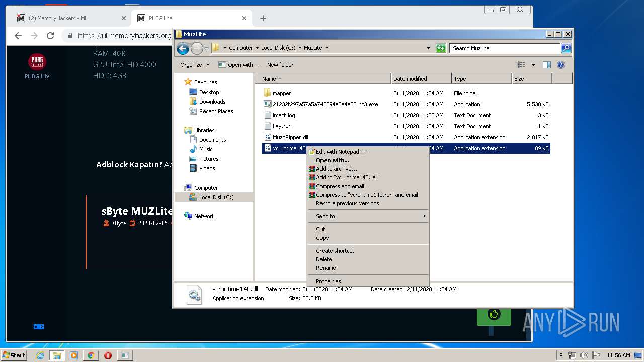Select Network in the navigation pane

204,216
